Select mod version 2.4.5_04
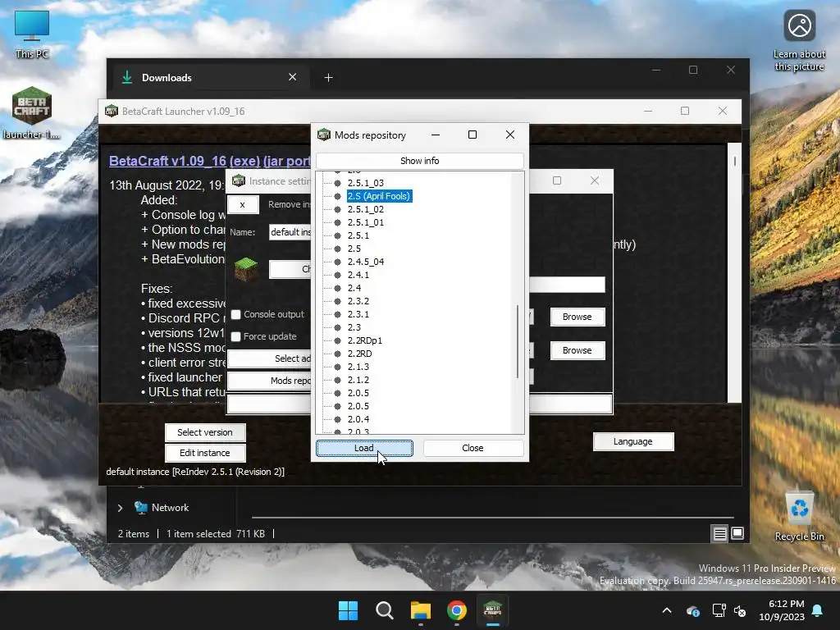The width and height of the screenshot is (840, 630). [x=365, y=262]
